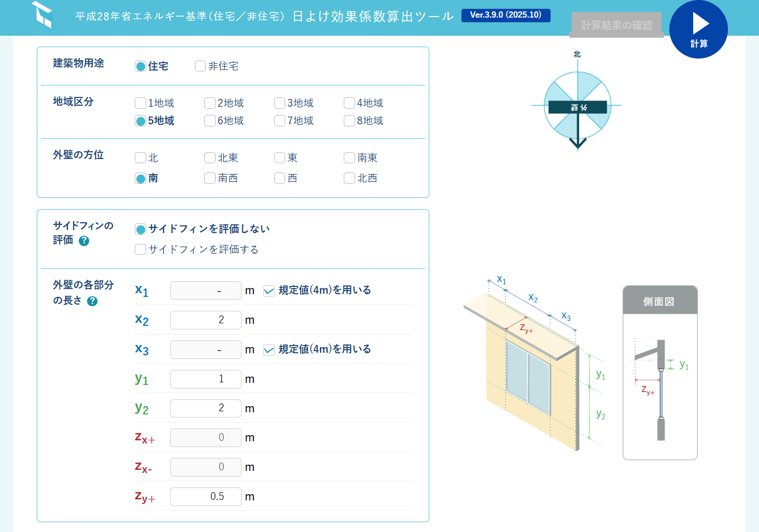759x532 pixels.
Task: Click the 側面図 side view panel
Action: pos(660,372)
